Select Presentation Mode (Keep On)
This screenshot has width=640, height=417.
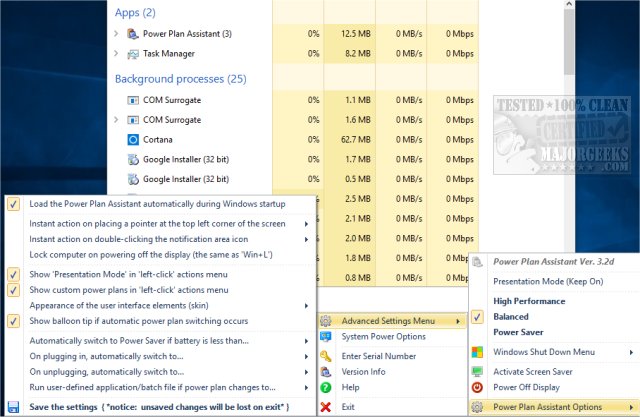click(x=547, y=281)
